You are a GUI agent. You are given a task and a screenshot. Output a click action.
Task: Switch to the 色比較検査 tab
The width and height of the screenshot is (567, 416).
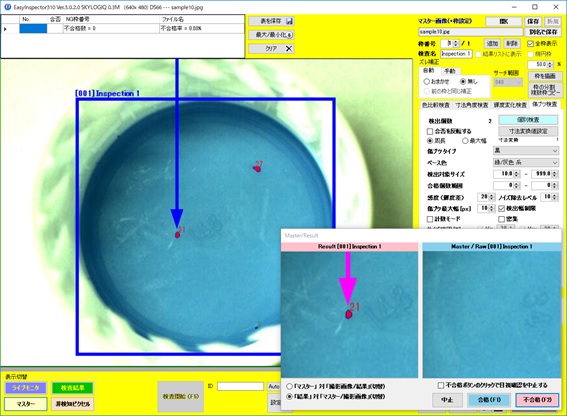(x=435, y=105)
